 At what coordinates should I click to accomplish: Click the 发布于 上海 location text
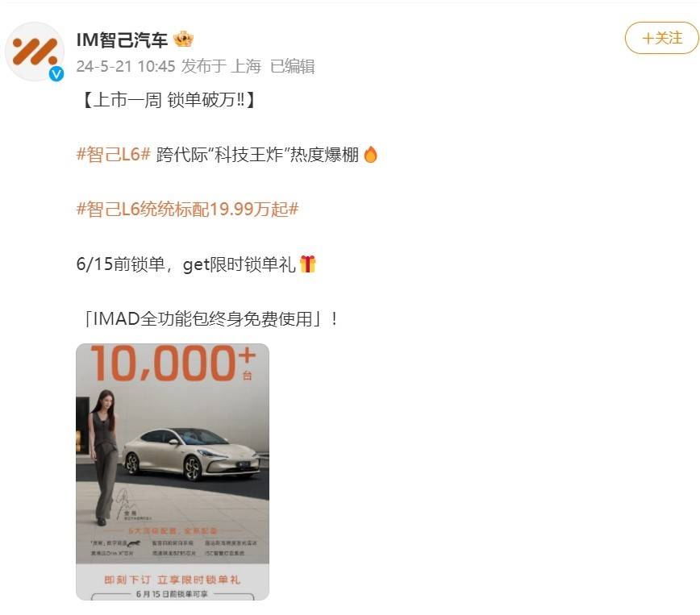[x=221, y=66]
